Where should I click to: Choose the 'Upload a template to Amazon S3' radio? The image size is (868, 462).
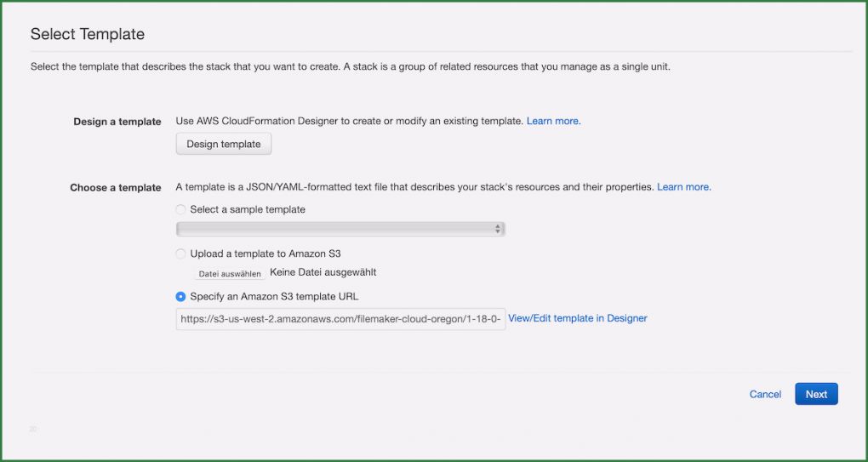[x=180, y=254]
